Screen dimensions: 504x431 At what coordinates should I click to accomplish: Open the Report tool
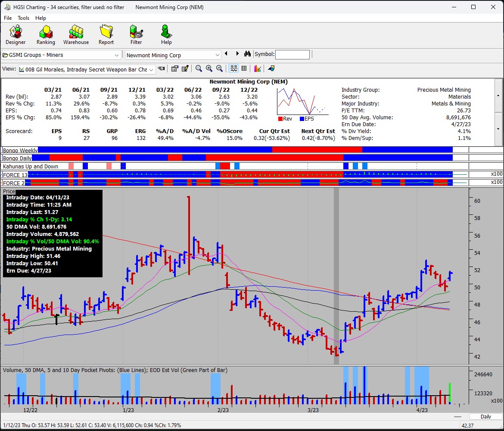(x=106, y=35)
